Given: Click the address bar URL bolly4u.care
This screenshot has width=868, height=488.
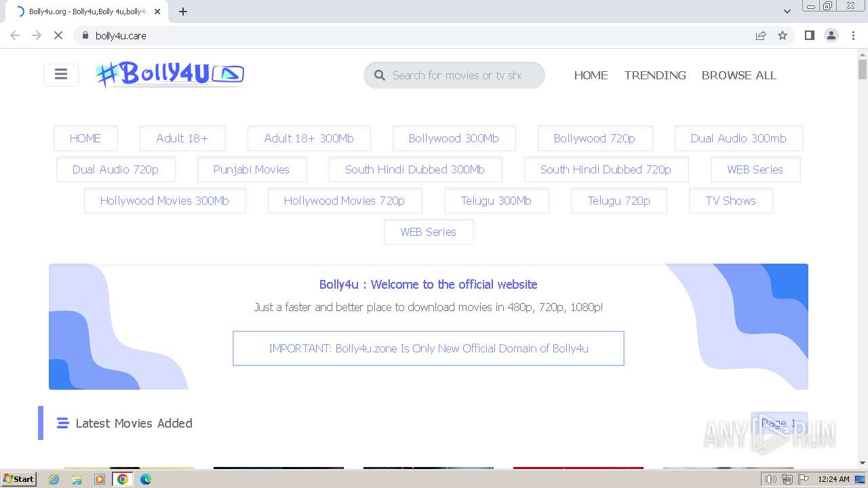Looking at the screenshot, I should 121,36.
